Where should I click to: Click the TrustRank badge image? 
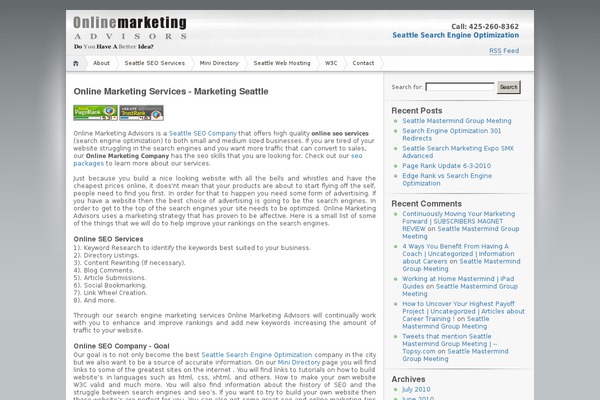pos(142,113)
